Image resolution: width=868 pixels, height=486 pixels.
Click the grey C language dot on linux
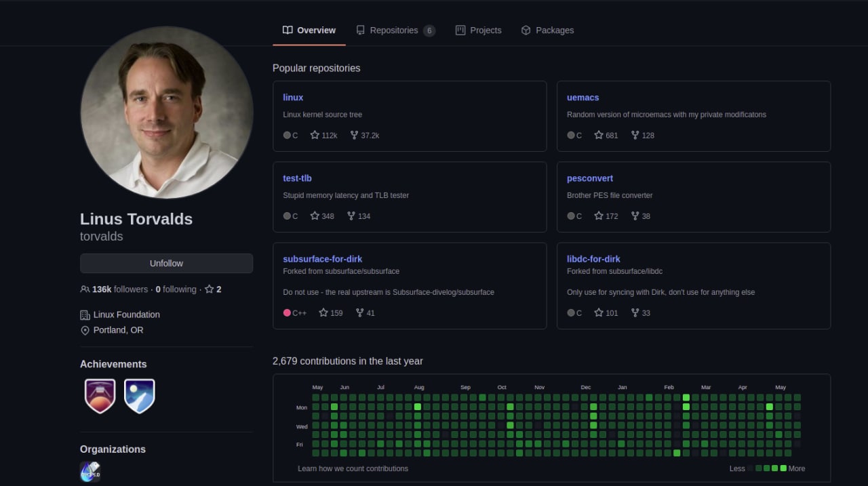point(287,135)
